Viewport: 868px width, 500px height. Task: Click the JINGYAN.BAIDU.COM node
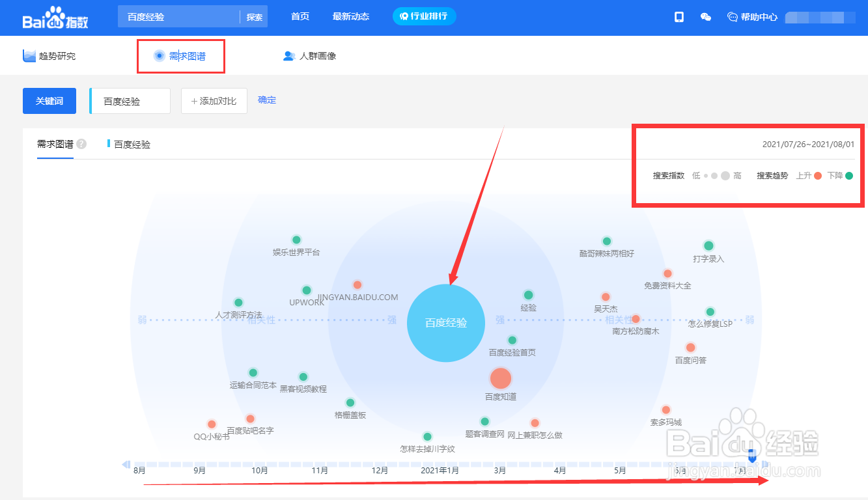pyautogui.click(x=357, y=285)
